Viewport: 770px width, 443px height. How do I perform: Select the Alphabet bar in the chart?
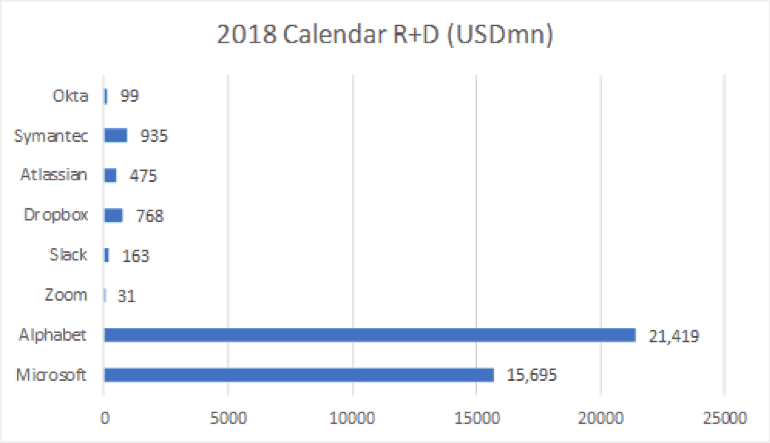(369, 335)
